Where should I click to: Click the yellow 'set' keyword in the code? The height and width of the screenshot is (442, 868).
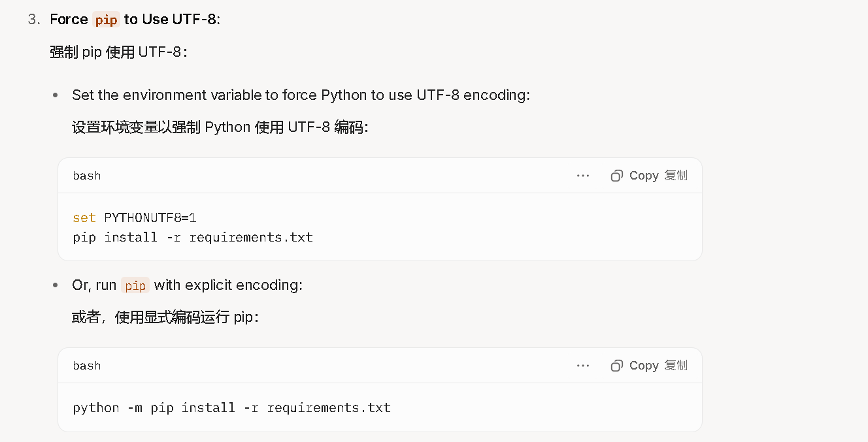84,217
